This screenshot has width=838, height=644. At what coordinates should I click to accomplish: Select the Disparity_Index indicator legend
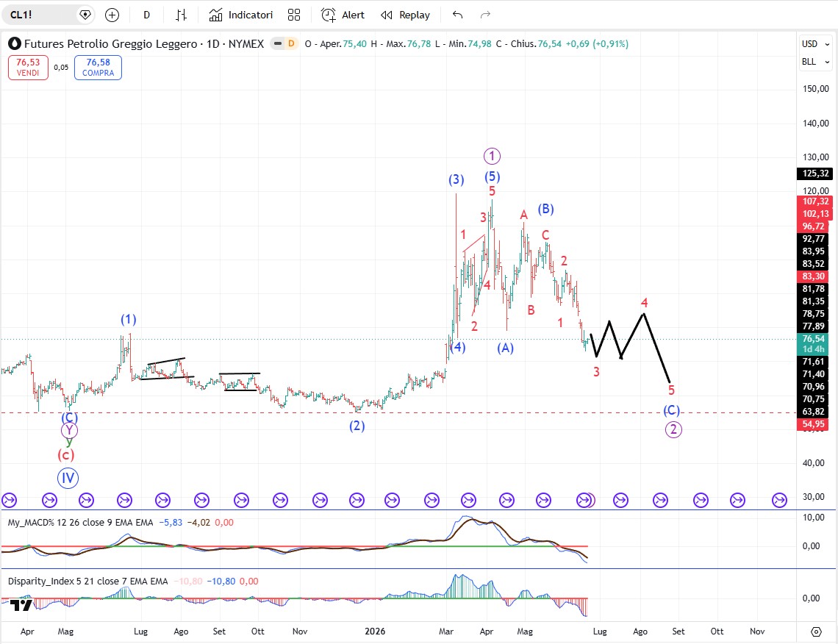pos(87,581)
